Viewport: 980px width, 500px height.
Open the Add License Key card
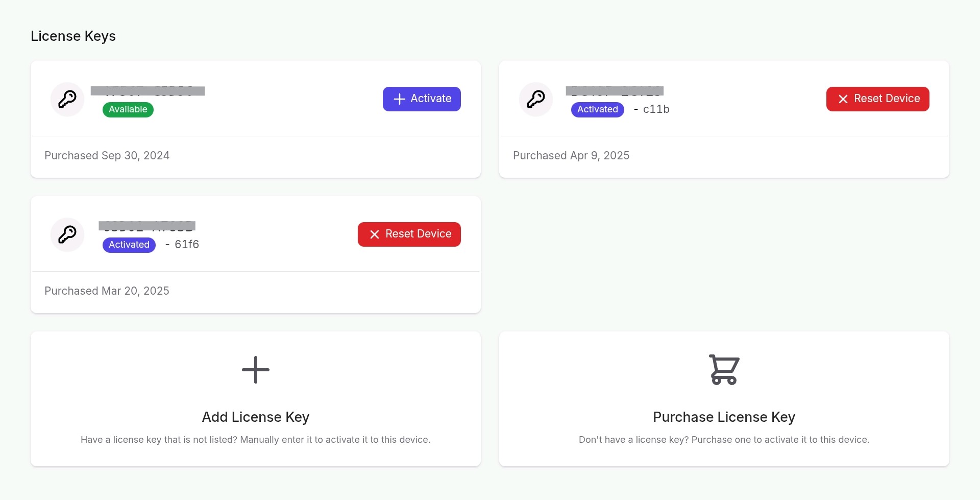[x=256, y=399]
